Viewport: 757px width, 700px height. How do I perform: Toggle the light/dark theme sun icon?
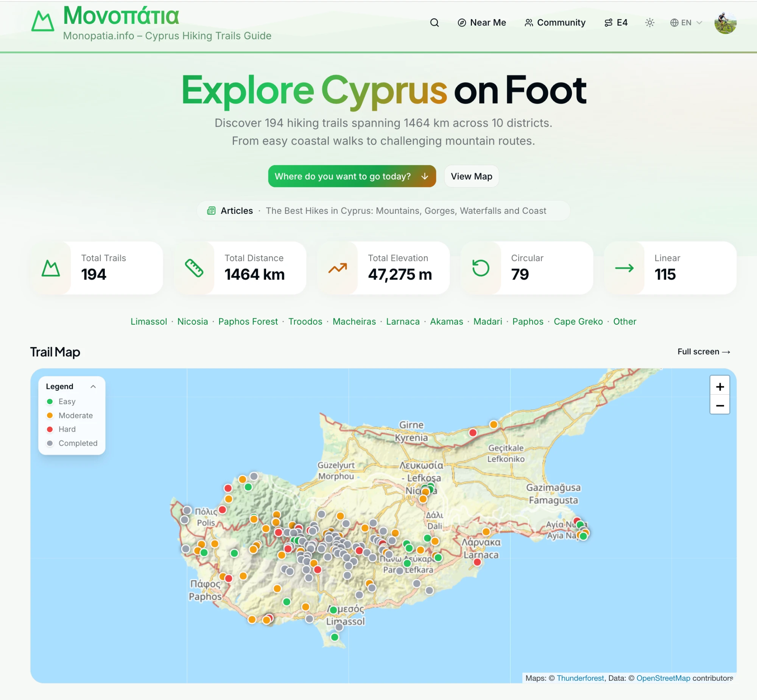(650, 23)
